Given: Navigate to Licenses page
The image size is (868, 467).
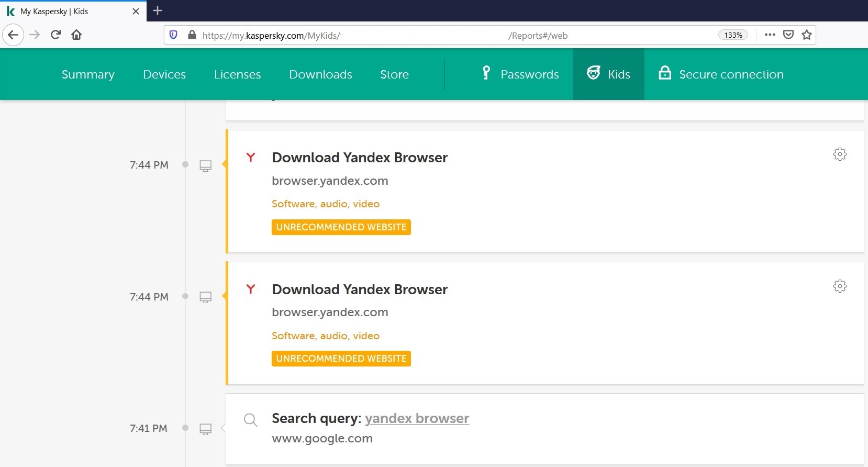Looking at the screenshot, I should pos(237,74).
